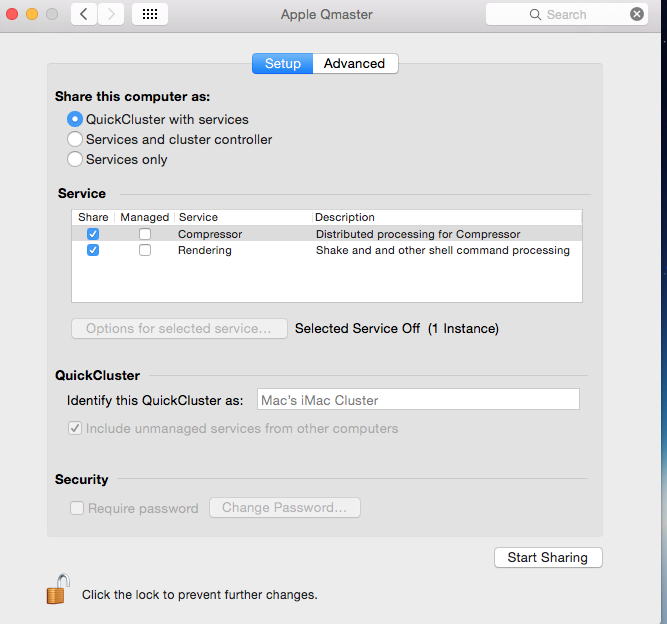Close the Apple Qmaster window
Viewport: 667px width, 624px height.
[x=12, y=14]
